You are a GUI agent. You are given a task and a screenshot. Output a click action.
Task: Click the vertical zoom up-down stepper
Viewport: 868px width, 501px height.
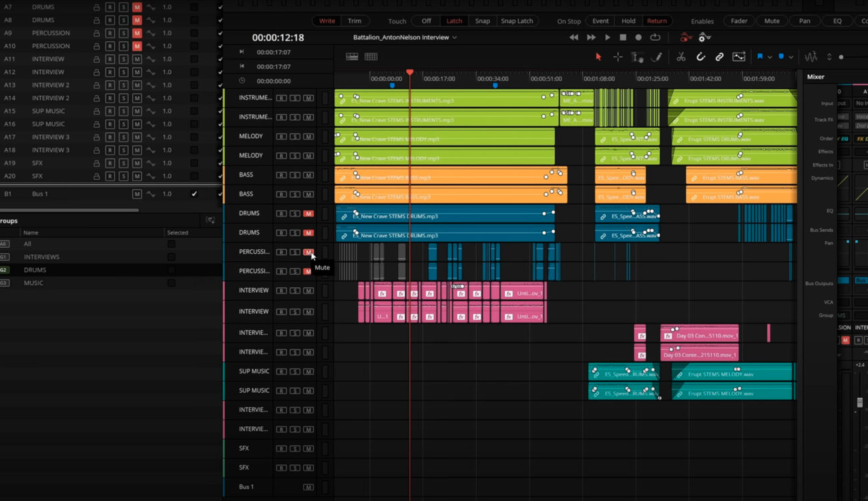pyautogui.click(x=829, y=57)
